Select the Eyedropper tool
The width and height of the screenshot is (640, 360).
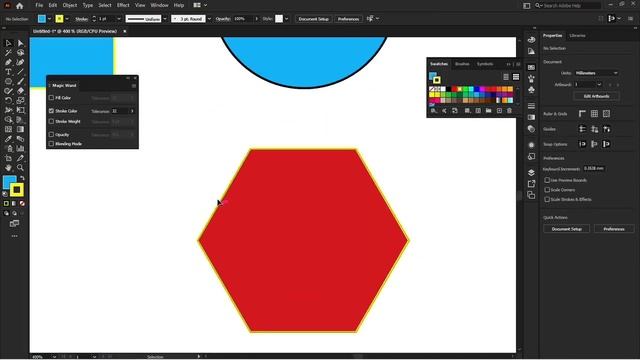point(8,139)
